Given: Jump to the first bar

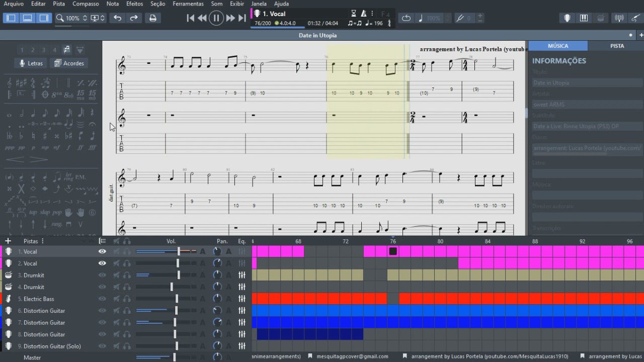Looking at the screenshot, I should [190, 18].
